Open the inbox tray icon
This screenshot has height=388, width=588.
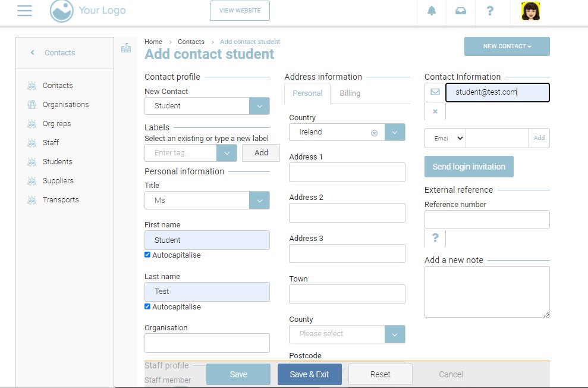coord(461,11)
